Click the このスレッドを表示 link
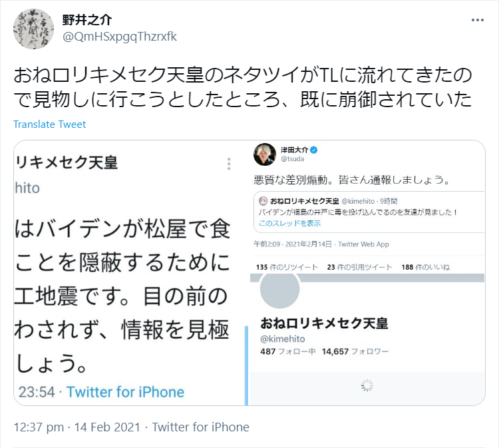Image resolution: width=499 pixels, height=448 pixels. 289,222
